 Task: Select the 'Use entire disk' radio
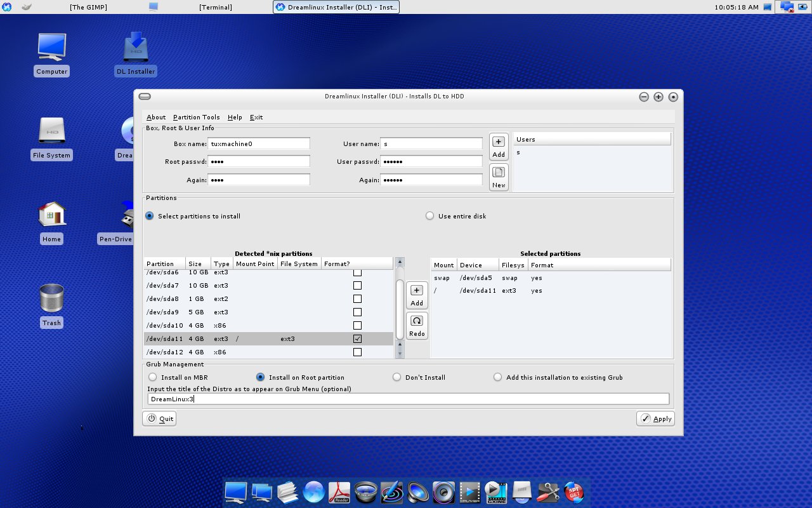pyautogui.click(x=430, y=216)
